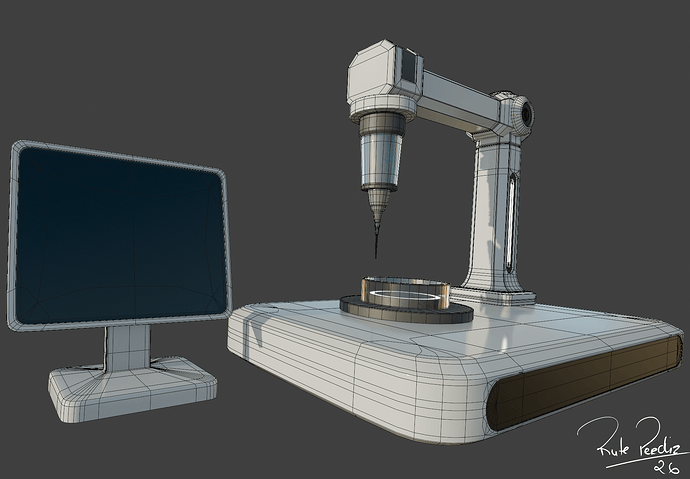The height and width of the screenshot is (479, 690).
Task: Click the narrow slot on the column
Action: tap(512, 222)
